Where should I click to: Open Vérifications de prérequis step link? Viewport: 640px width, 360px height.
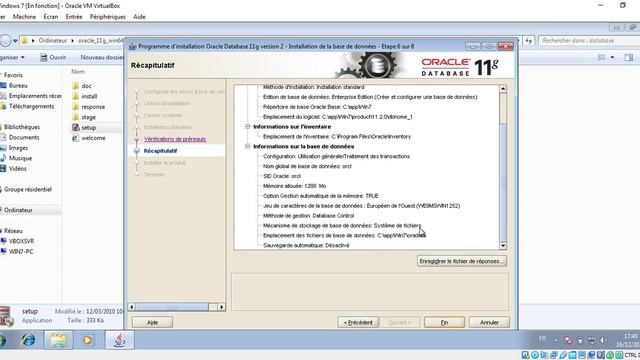175,139
